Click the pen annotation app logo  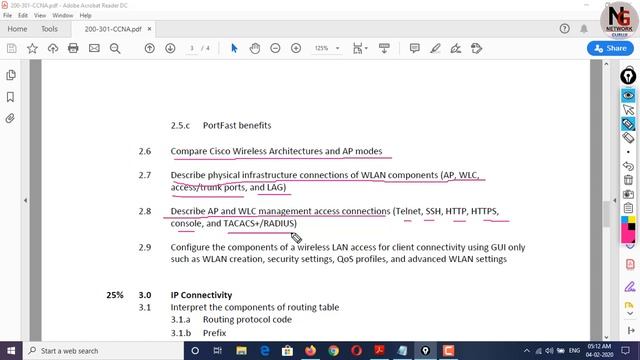click(x=628, y=76)
